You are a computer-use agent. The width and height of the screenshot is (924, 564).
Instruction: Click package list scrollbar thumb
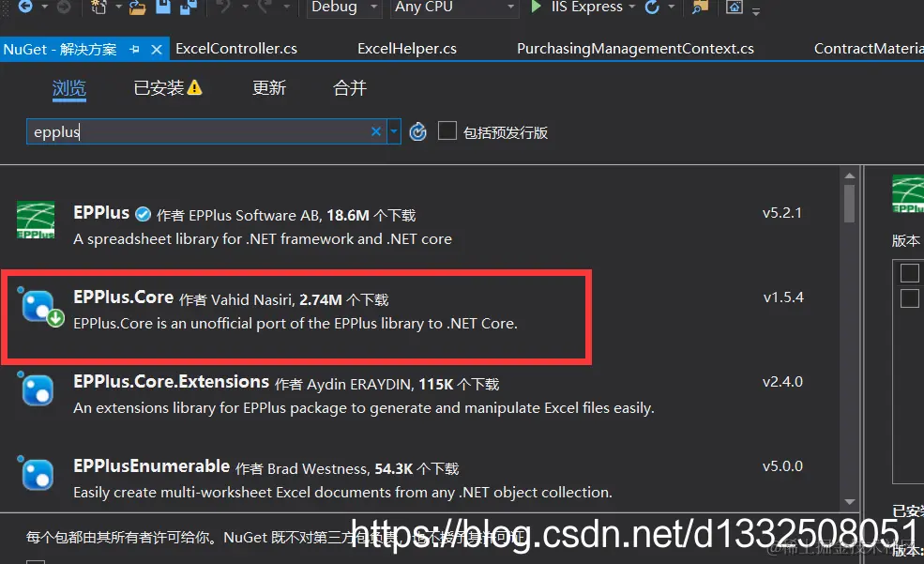[x=849, y=204]
